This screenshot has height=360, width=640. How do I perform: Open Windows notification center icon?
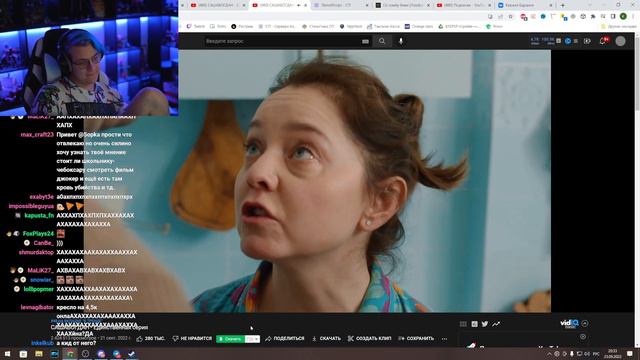click(630, 353)
